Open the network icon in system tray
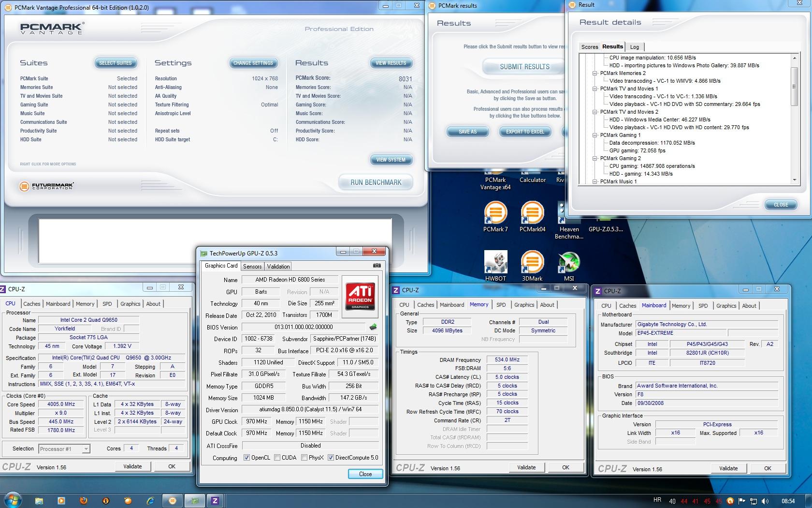812x508 pixels. pos(754,501)
